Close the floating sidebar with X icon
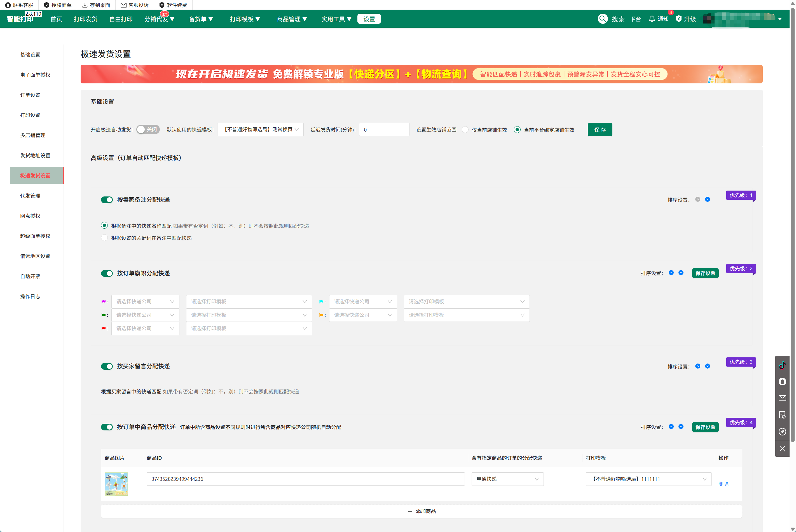Viewport: 796px width, 532px height. pyautogui.click(x=782, y=449)
